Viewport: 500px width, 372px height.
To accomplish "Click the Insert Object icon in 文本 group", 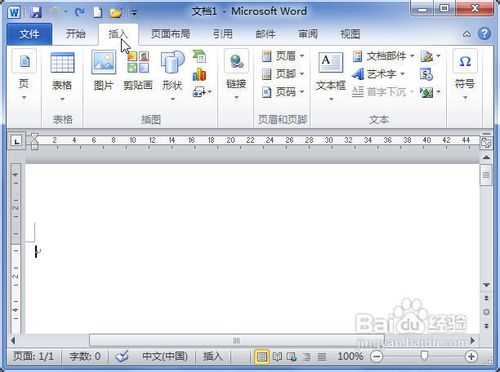I will 430,92.
